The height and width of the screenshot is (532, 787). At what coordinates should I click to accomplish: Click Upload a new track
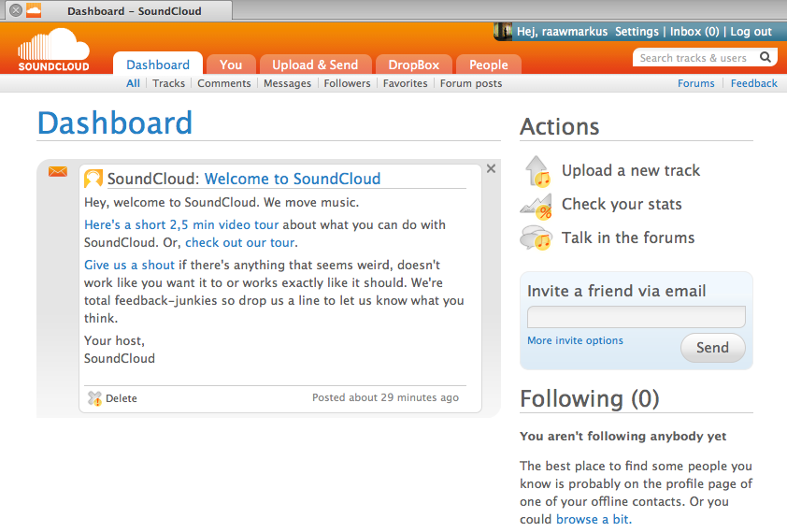[631, 171]
